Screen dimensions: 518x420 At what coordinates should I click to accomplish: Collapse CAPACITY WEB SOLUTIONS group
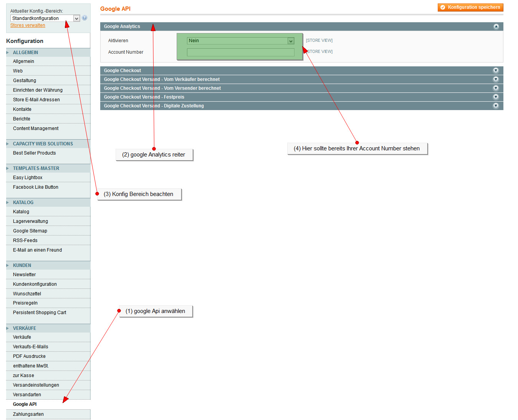click(48, 144)
